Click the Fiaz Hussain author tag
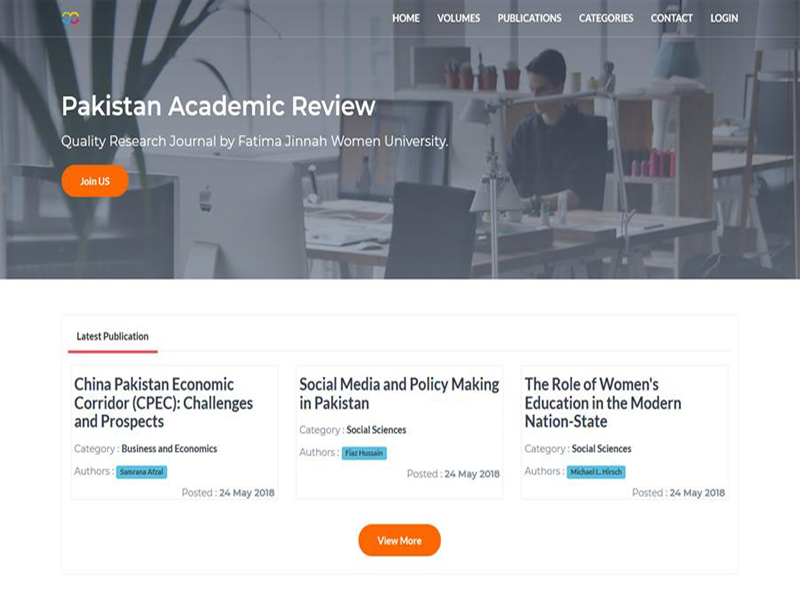Screen dimensions: 800x600 click(364, 453)
